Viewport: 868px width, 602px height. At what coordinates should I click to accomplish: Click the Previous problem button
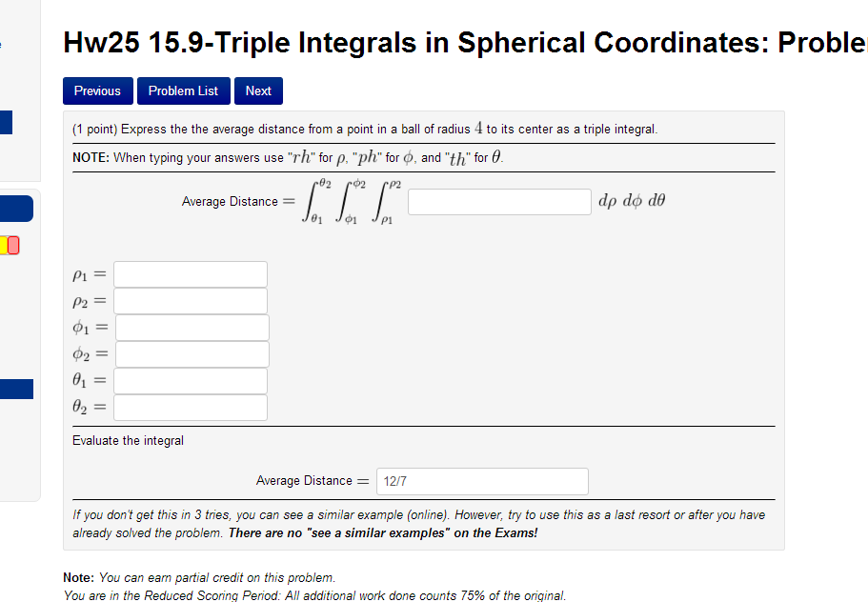(98, 91)
